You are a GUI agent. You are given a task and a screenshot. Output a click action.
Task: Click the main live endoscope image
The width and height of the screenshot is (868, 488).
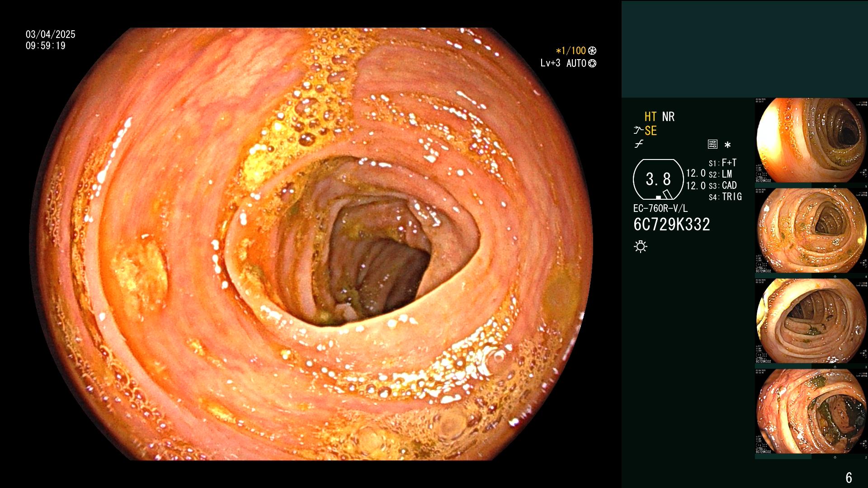pyautogui.click(x=311, y=244)
